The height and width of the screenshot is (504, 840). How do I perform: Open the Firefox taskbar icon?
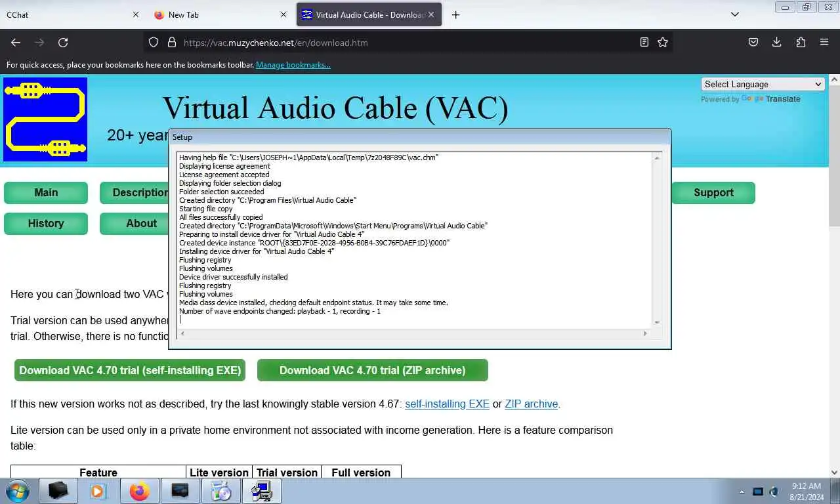[139, 491]
